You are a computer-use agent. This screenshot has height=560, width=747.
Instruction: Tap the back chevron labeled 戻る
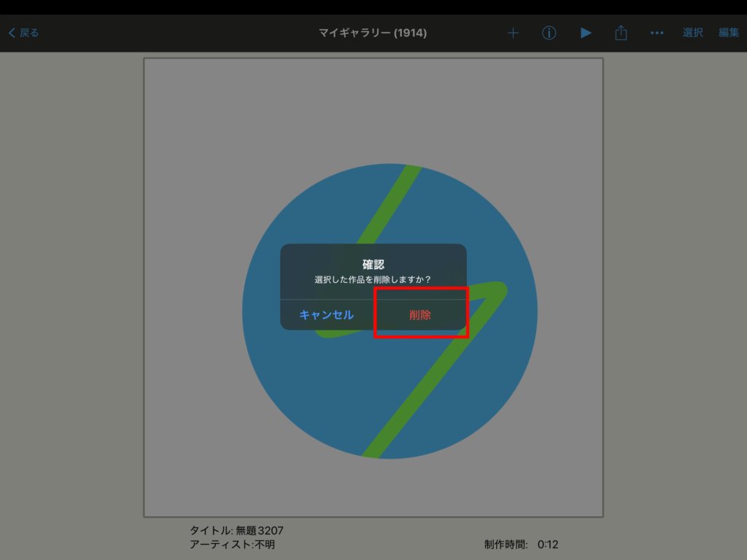pyautogui.click(x=23, y=33)
